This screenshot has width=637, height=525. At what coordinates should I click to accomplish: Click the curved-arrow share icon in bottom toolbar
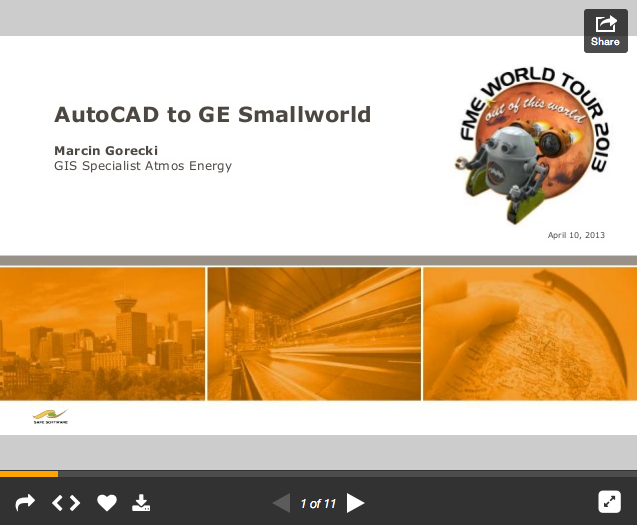(x=25, y=503)
